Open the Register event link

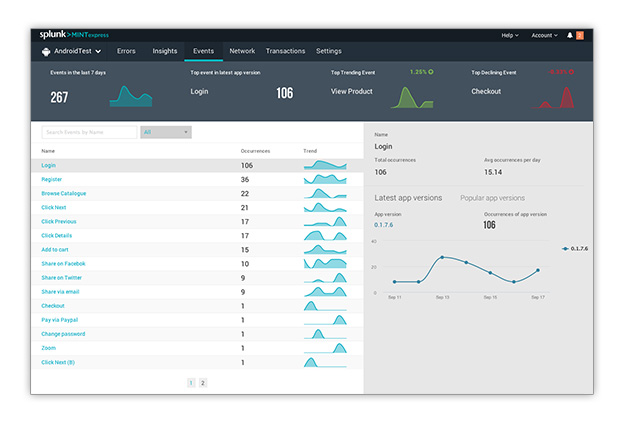pos(51,179)
